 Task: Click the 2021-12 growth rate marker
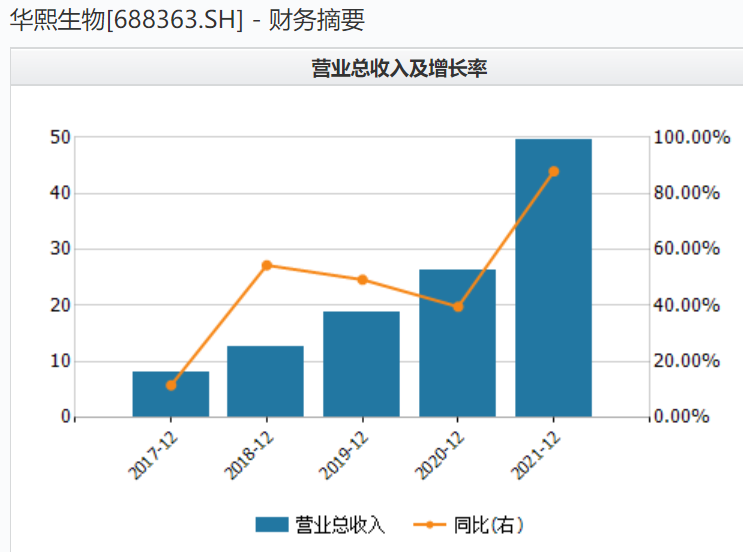tap(554, 171)
